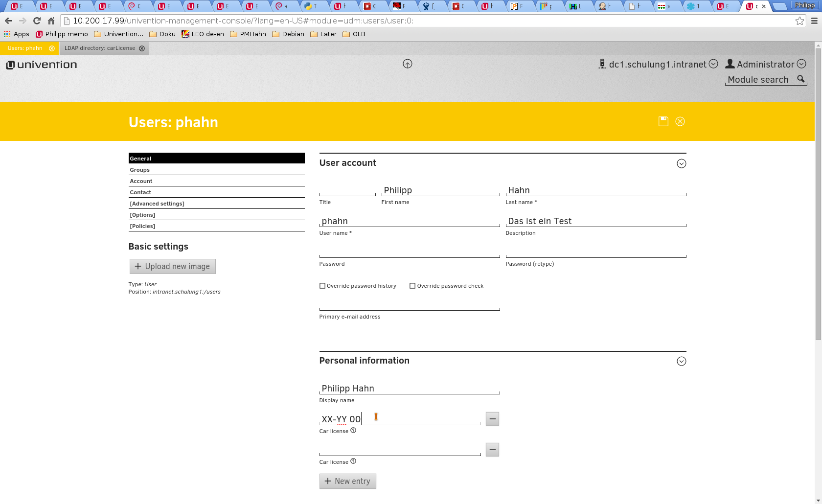Close the LDAP directory: carLicense tab
The image size is (822, 504).
click(142, 48)
